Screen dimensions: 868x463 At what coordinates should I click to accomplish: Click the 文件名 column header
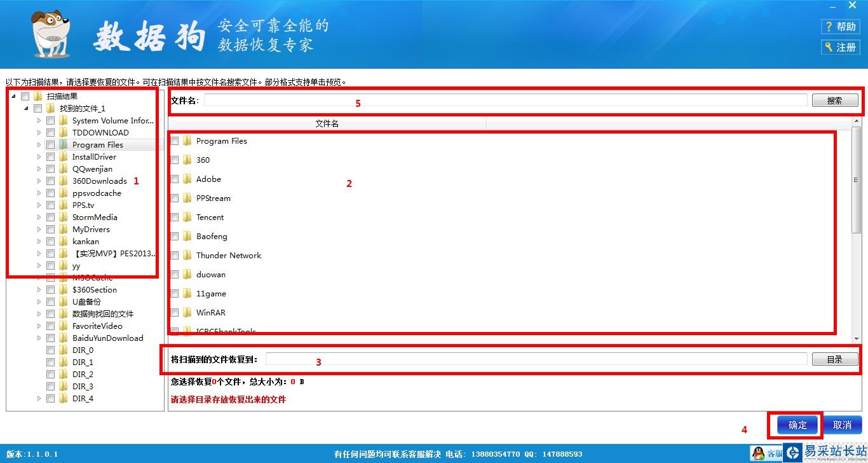tap(327, 123)
